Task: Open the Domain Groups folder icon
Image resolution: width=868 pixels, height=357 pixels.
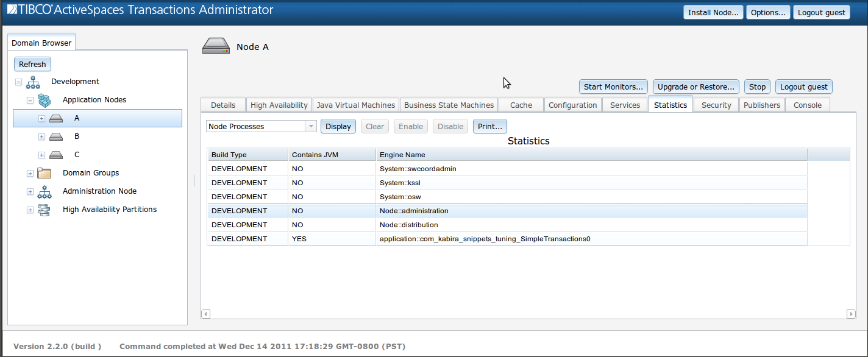Action: [x=44, y=172]
